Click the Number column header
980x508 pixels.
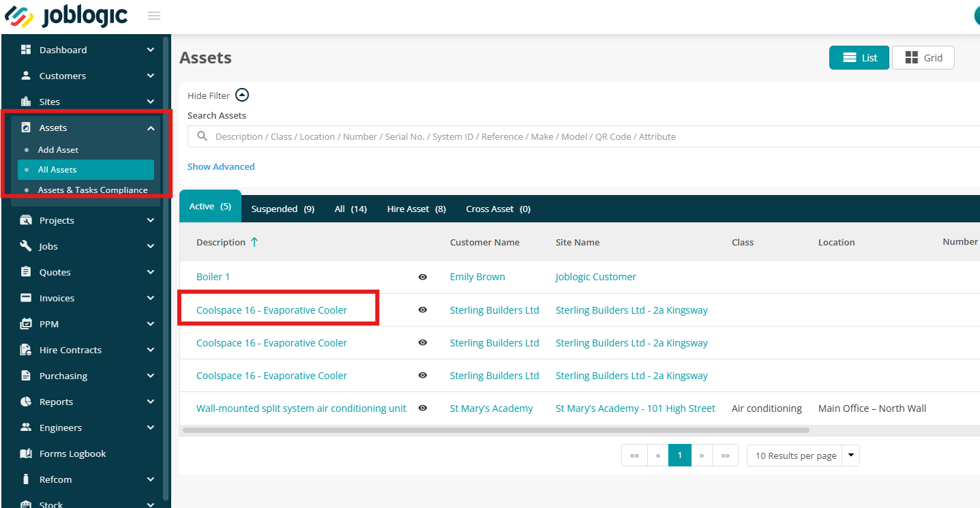click(x=960, y=241)
